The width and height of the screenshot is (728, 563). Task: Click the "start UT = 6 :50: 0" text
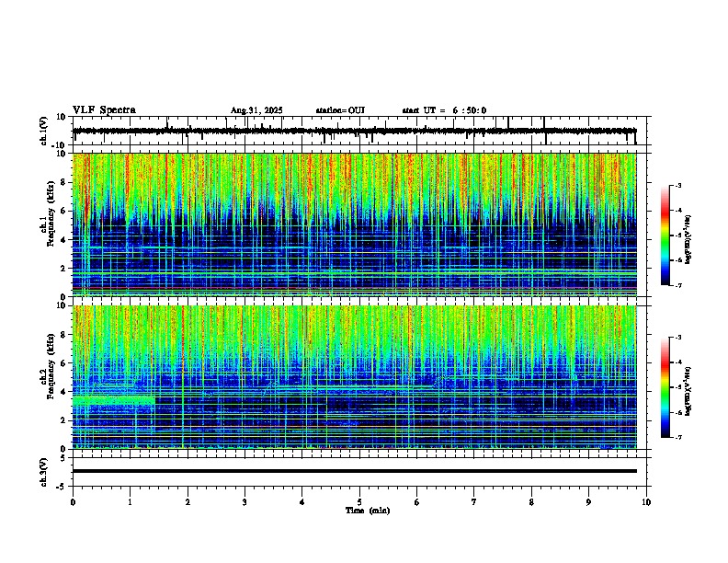(x=444, y=110)
